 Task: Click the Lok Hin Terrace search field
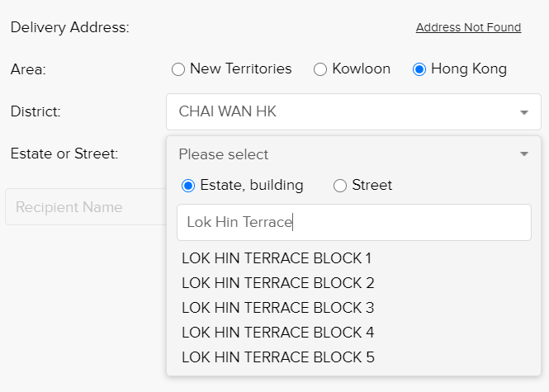[x=353, y=222]
